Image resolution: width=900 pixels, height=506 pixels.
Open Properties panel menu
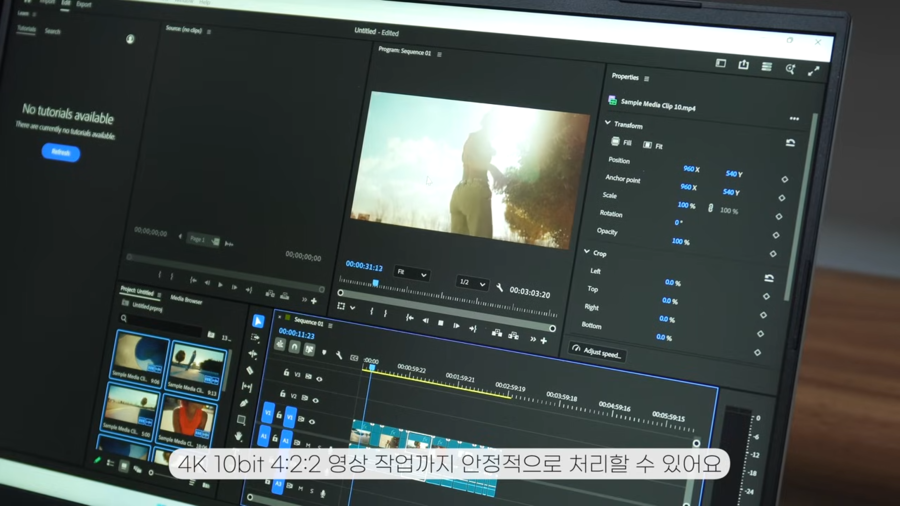(x=647, y=79)
